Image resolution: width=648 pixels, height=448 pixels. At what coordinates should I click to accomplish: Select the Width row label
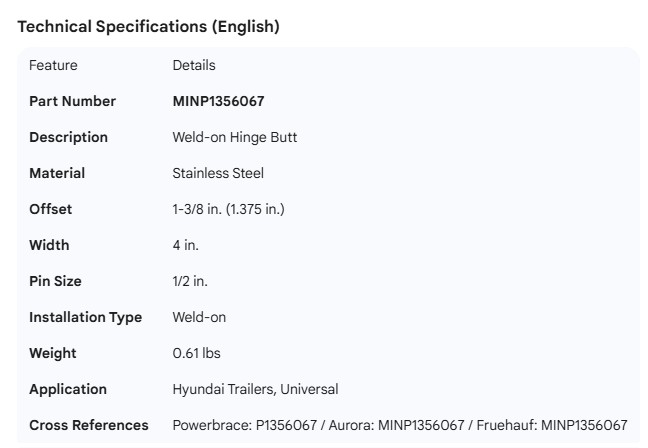[49, 245]
